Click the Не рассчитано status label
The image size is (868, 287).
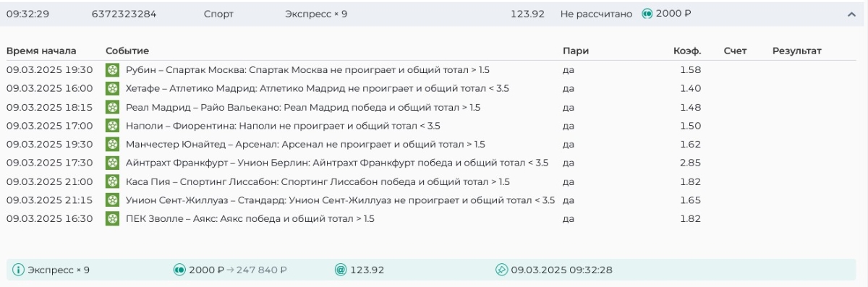596,14
